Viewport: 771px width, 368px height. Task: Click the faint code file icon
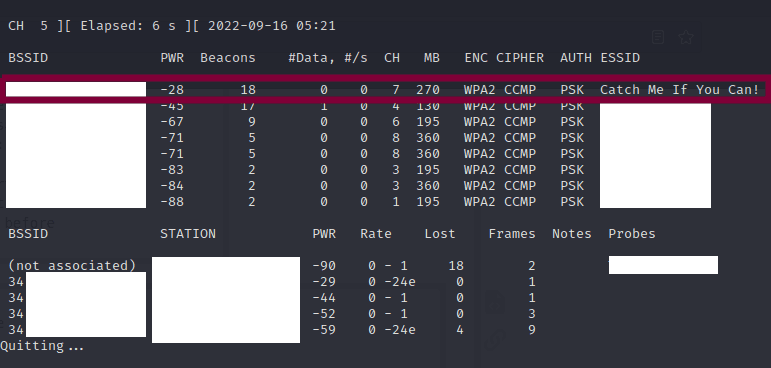pyautogui.click(x=494, y=304)
